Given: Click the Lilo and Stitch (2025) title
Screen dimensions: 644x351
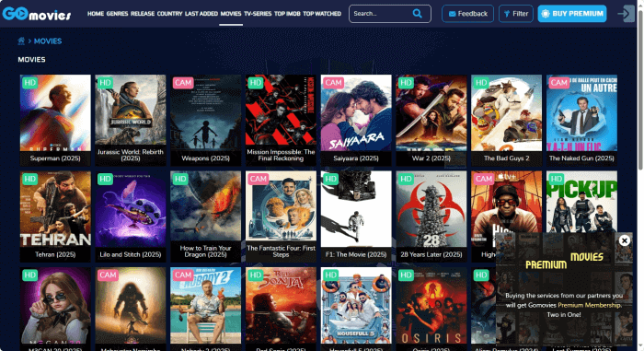Looking at the screenshot, I should click(x=131, y=254).
